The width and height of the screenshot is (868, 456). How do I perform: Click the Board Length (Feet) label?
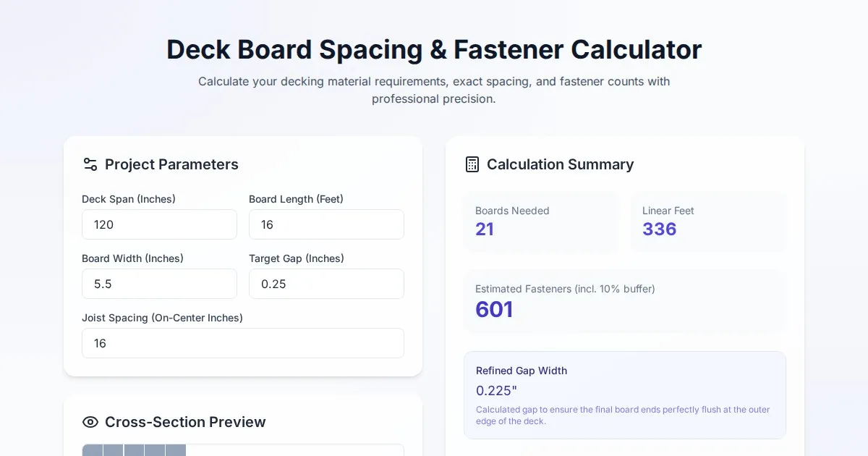[x=296, y=199]
